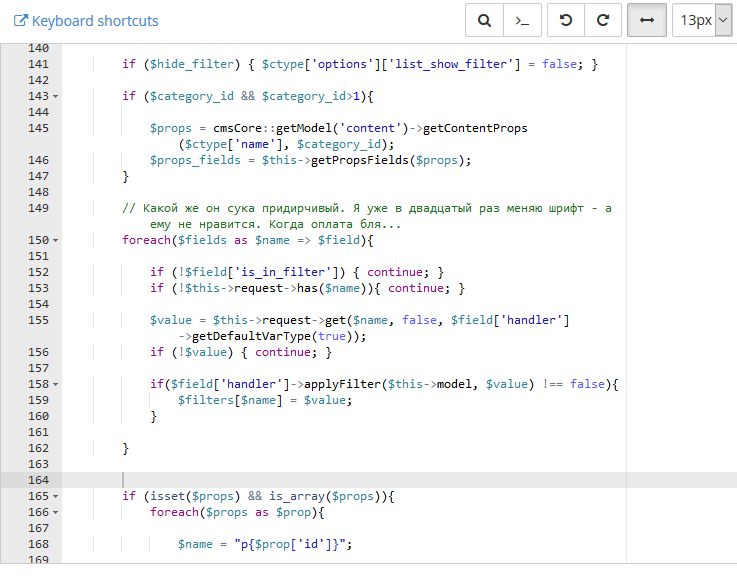Open the terminal command prompt icon
The width and height of the screenshot is (737, 579).
pos(522,20)
